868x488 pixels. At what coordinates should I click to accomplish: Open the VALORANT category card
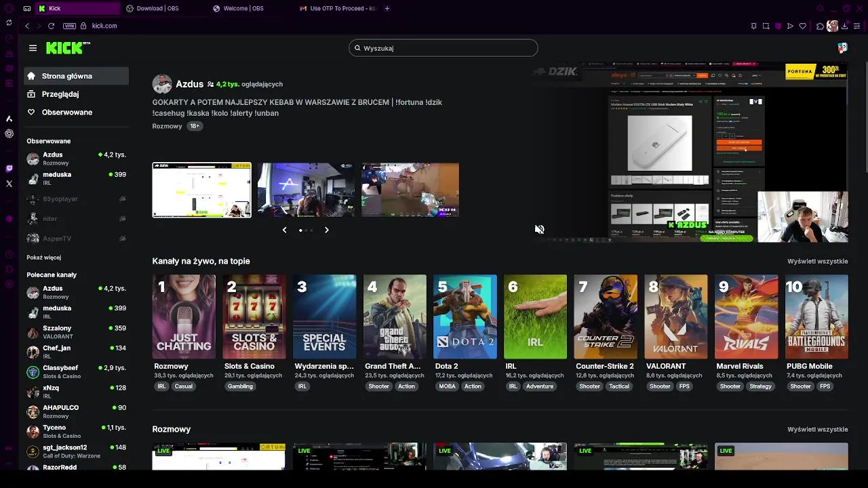pyautogui.click(x=675, y=317)
